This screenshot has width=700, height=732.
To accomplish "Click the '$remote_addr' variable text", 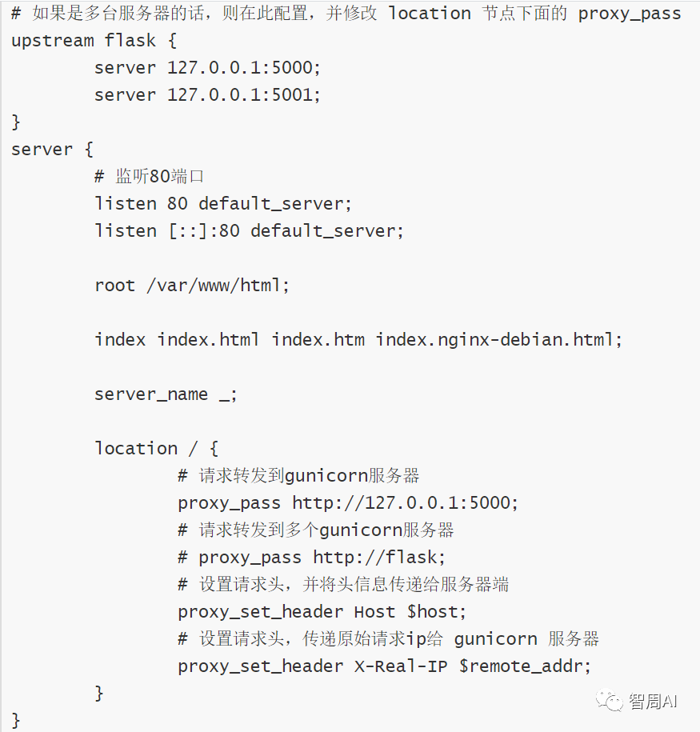I will click(523, 666).
